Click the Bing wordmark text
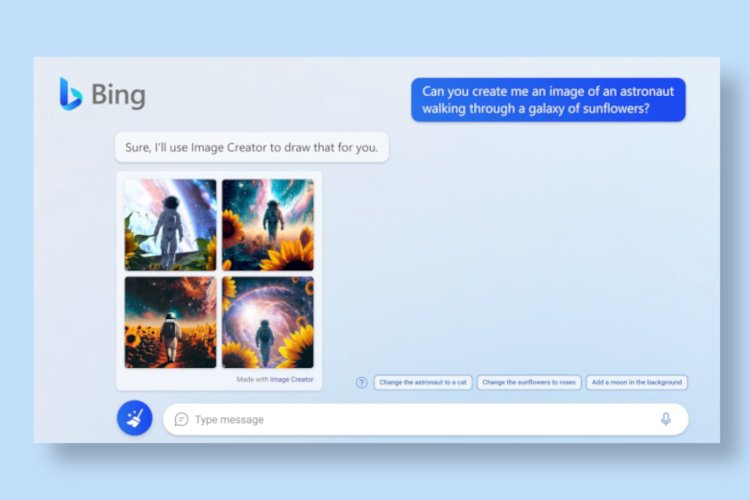 click(118, 95)
